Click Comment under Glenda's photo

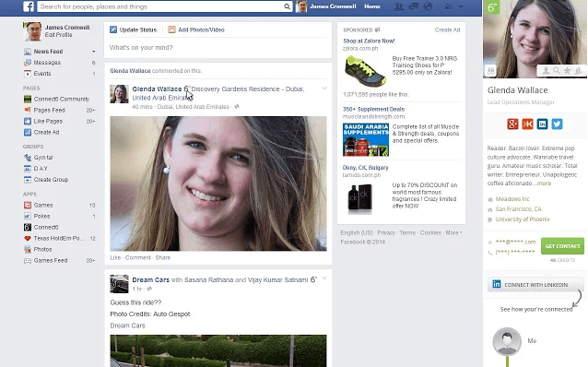138,258
